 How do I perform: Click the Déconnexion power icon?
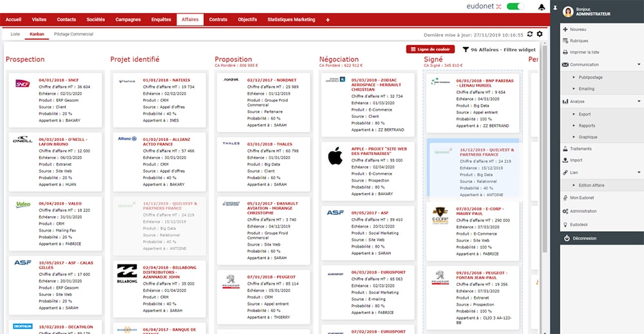point(567,238)
